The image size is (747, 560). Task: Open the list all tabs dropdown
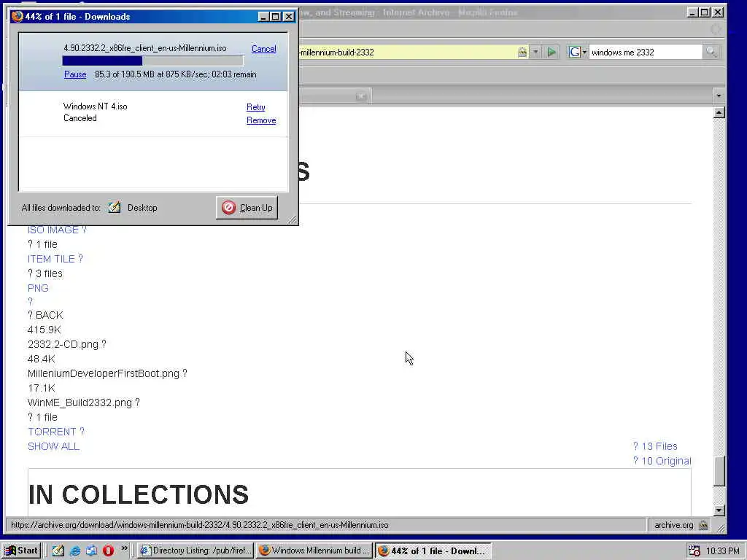(719, 96)
